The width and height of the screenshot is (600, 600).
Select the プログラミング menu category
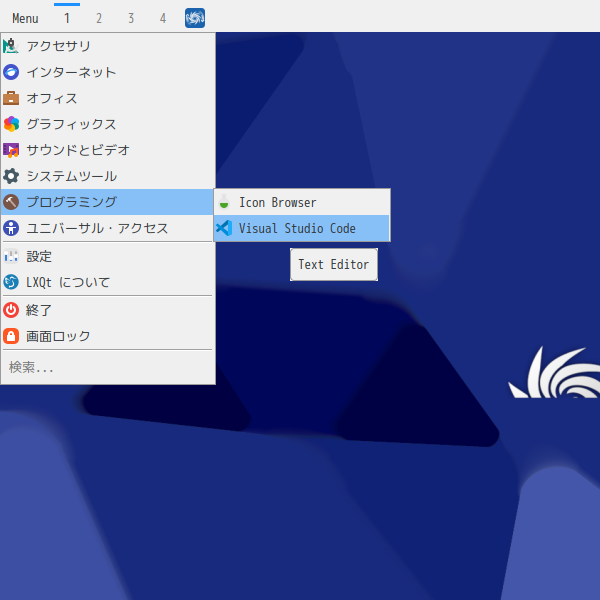point(107,202)
